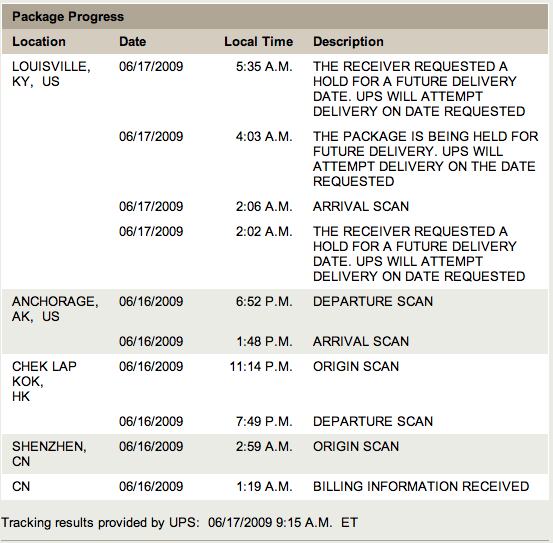553x543 pixels.
Task: Select the 11:14 P.M. ORIGIN SCAN entry
Action: (356, 366)
